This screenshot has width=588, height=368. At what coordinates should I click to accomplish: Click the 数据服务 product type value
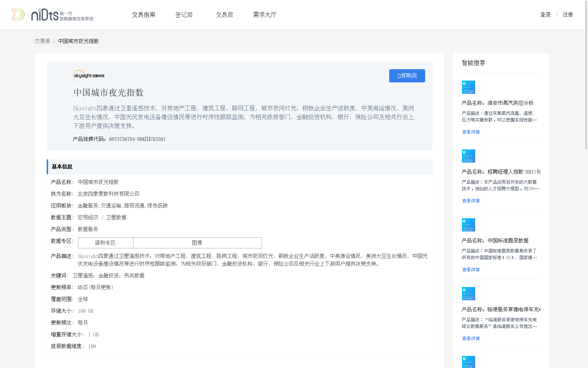pos(88,229)
